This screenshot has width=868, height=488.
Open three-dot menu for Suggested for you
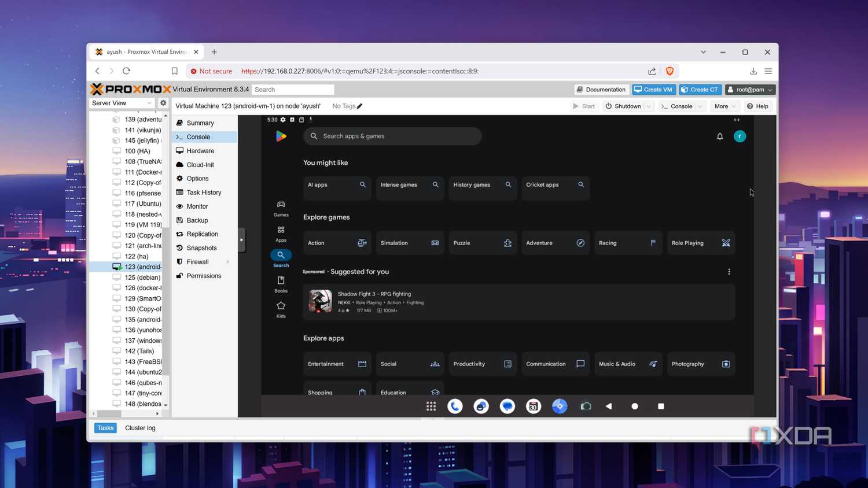click(729, 272)
